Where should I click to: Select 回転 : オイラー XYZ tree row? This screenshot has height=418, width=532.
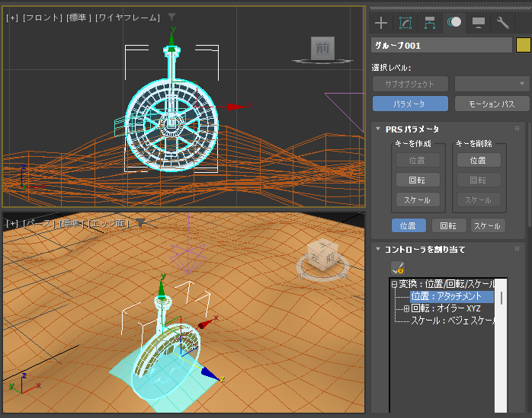446,308
